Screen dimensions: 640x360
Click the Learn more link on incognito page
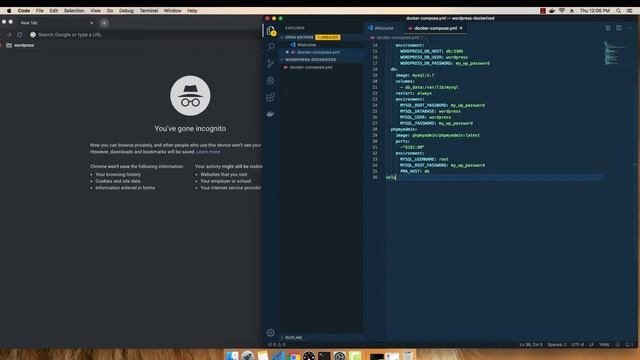208,152
